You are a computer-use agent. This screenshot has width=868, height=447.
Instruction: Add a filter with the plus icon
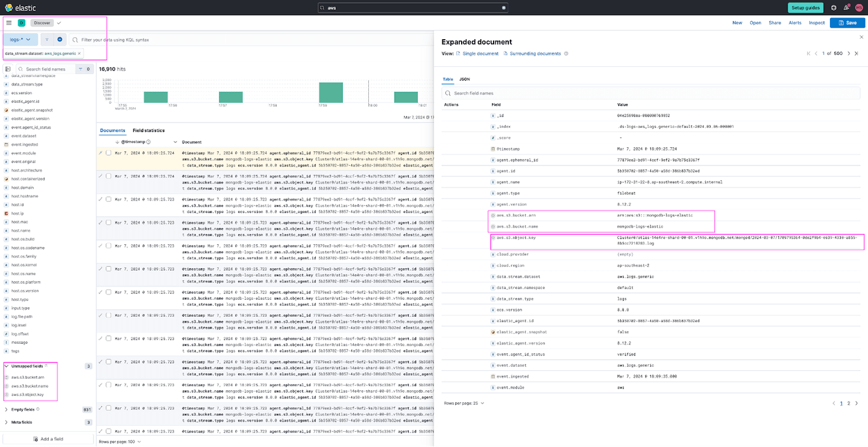(60, 39)
